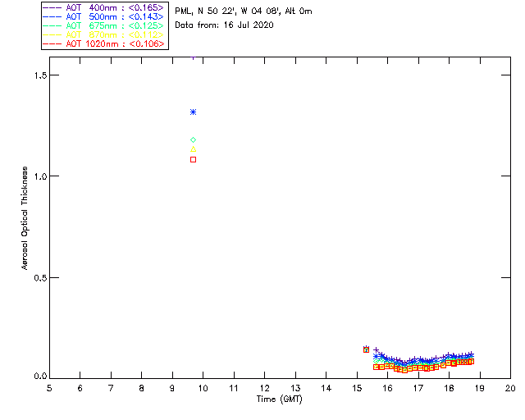Click the 12 tick label on time axis

pos(264,388)
